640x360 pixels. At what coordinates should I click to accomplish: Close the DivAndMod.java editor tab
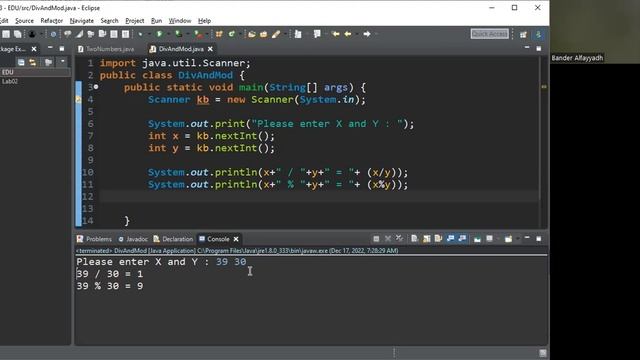click(x=210, y=49)
